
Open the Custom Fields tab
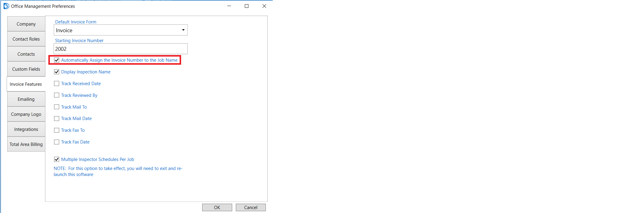point(26,69)
